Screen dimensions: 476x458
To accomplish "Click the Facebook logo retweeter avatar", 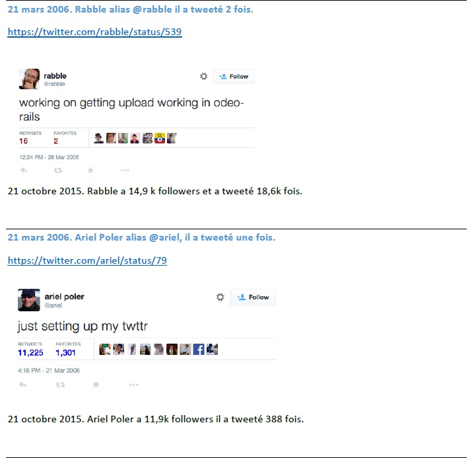I will (x=199, y=350).
